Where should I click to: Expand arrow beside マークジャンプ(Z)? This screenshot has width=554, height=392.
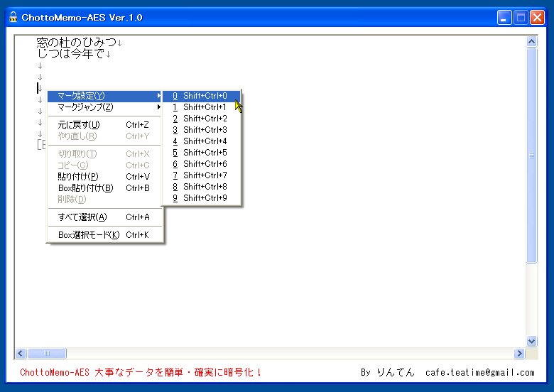158,107
